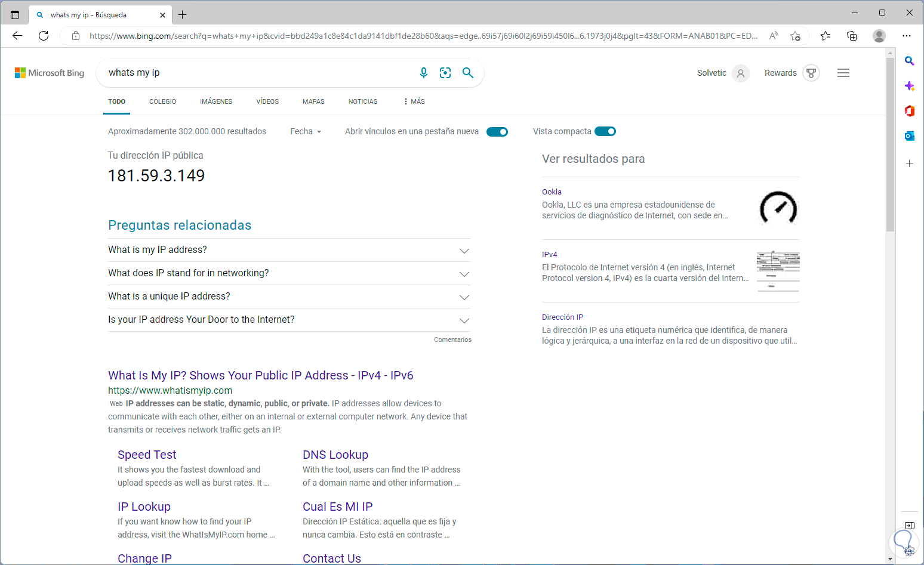This screenshot has width=924, height=565.
Task: Open the Read aloud feature
Action: coord(774,36)
